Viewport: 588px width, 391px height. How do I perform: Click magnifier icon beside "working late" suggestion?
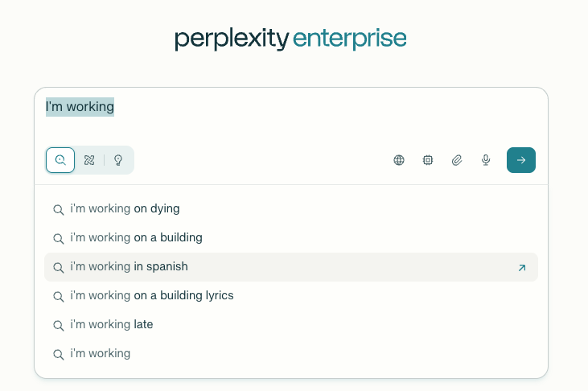click(x=59, y=325)
